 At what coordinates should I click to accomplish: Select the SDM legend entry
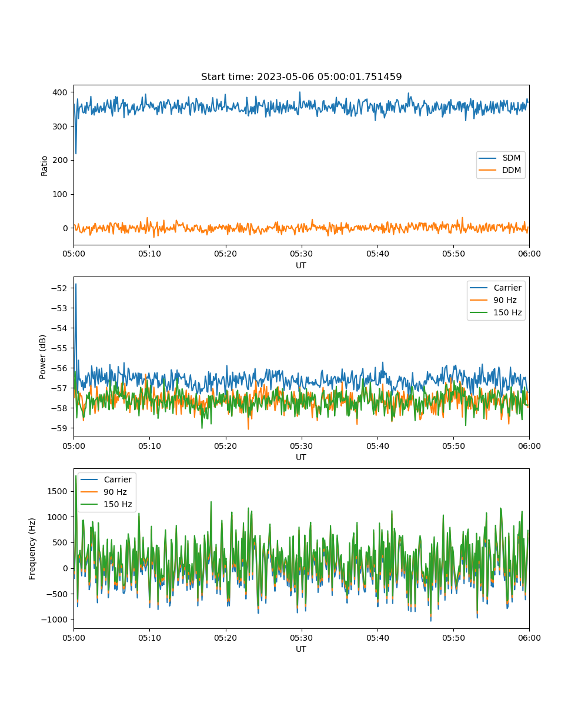pos(500,158)
